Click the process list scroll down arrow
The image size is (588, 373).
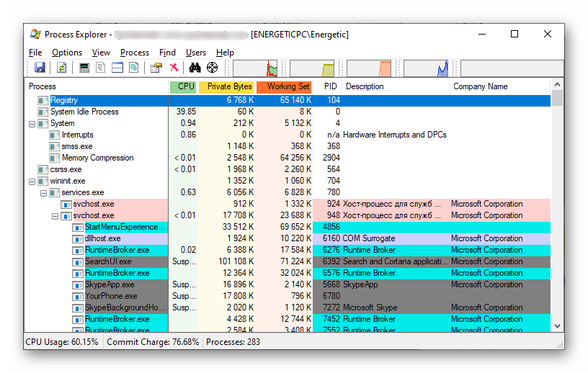(x=557, y=326)
